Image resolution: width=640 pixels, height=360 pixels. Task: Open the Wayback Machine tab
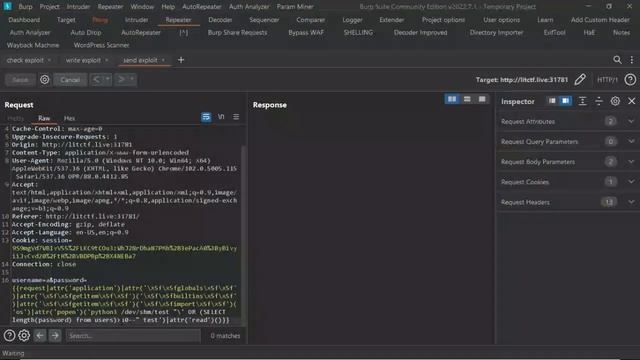[x=33, y=45]
